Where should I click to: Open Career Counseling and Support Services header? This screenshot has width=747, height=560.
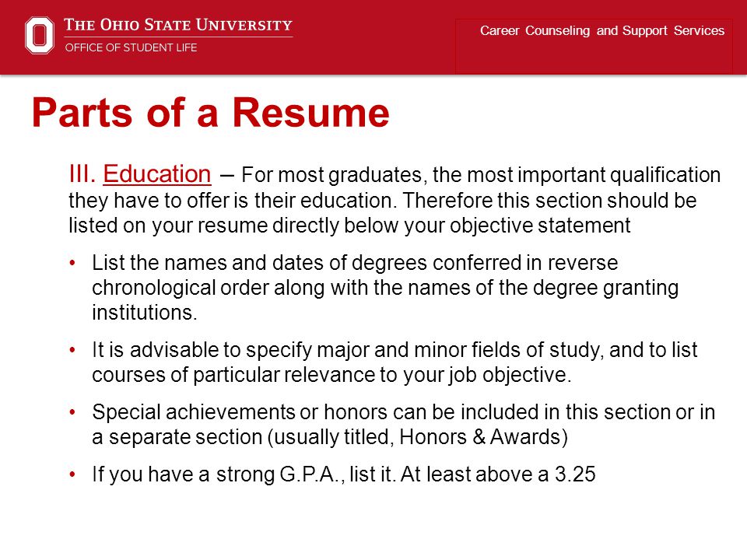[601, 30]
